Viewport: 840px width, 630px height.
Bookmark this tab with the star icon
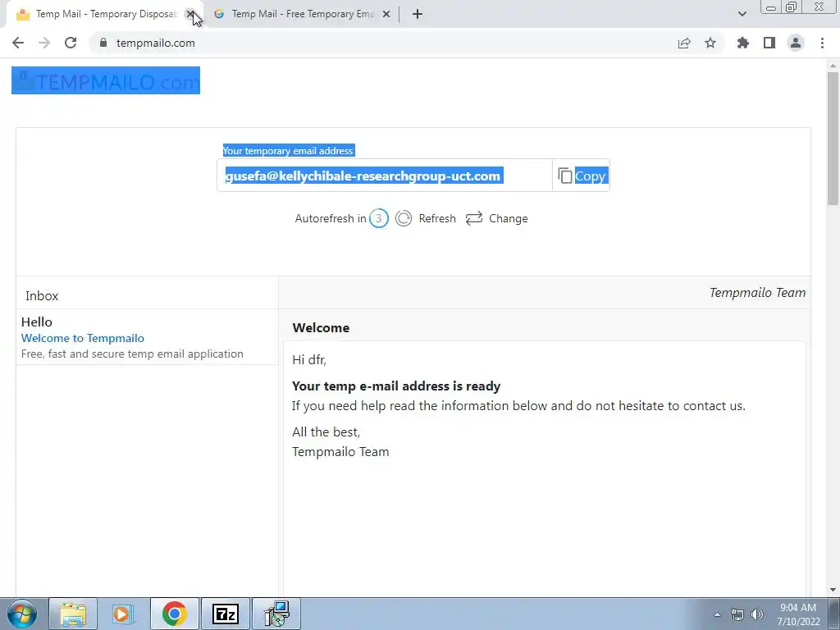(x=710, y=43)
